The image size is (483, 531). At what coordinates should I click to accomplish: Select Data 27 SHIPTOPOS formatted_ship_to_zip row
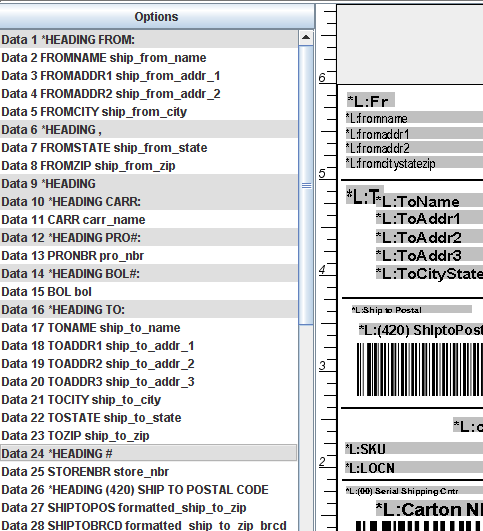coord(149,507)
